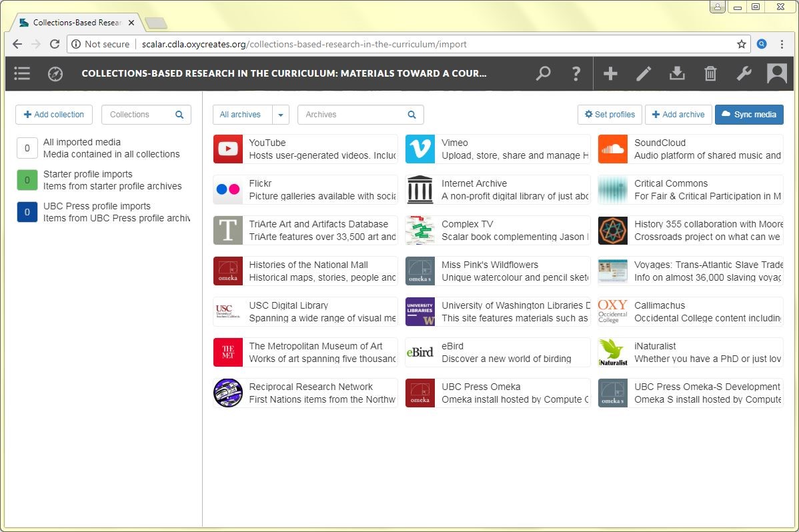Viewport: 799px width, 532px height.
Task: Select the USC Digital Library logo
Action: 228,311
